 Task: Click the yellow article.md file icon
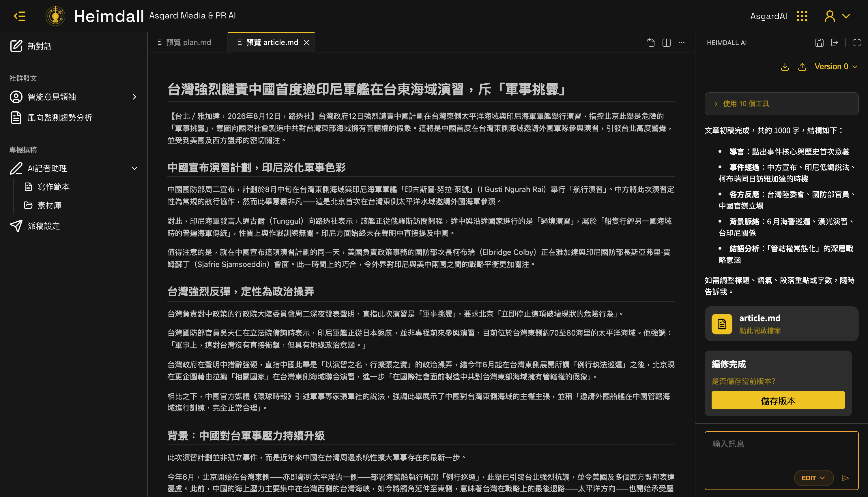722,324
